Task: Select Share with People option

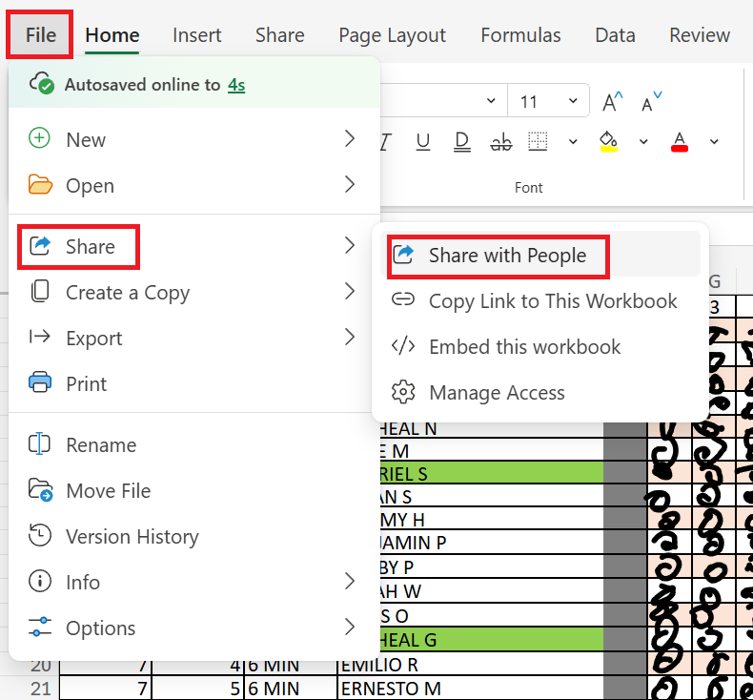Action: [x=506, y=255]
